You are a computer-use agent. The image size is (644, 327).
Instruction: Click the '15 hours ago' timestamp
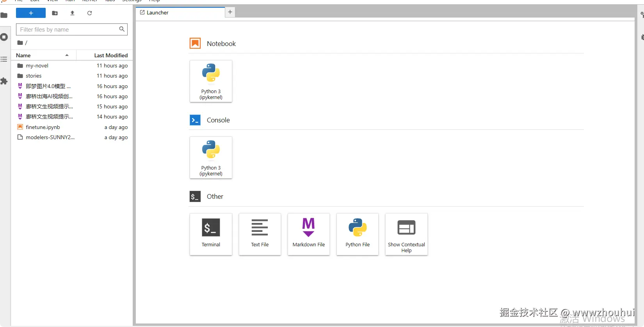112,106
